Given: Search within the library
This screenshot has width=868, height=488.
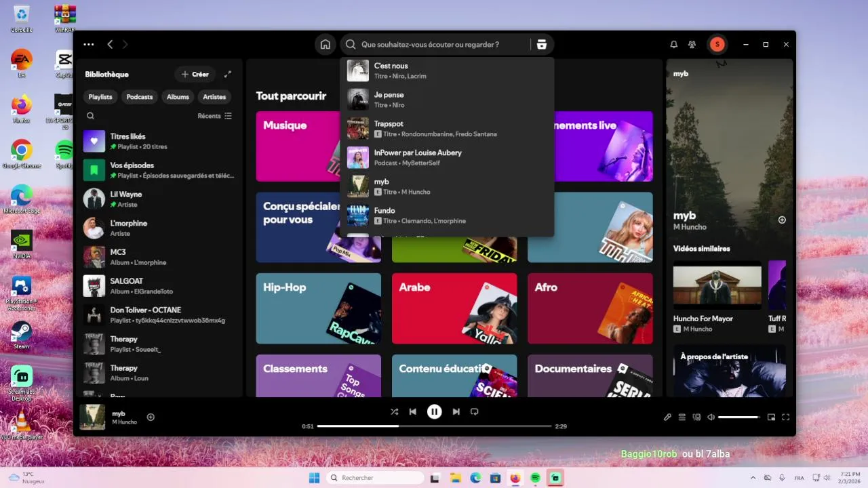Looking at the screenshot, I should pos(90,116).
